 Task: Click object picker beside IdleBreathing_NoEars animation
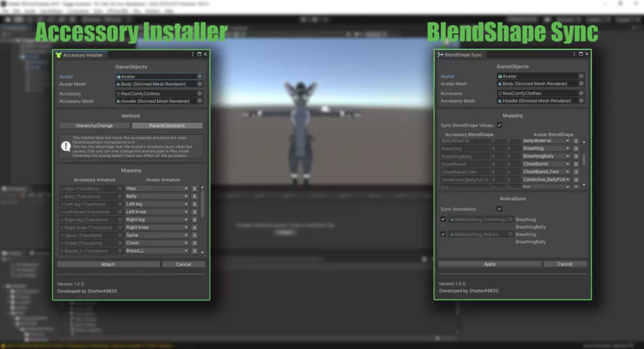(x=510, y=234)
